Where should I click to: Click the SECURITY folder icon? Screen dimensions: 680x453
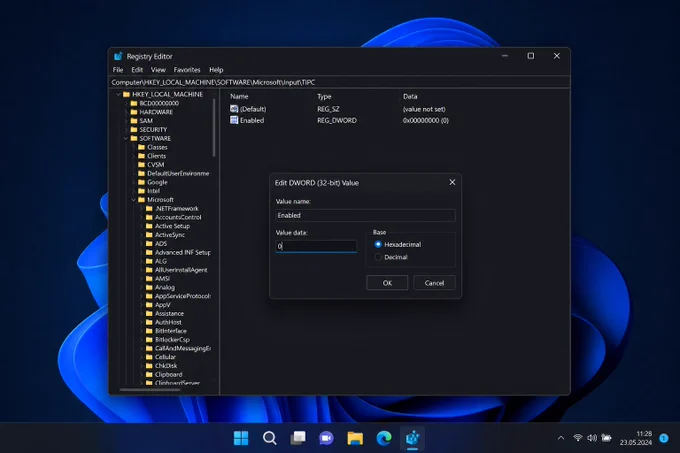point(134,129)
